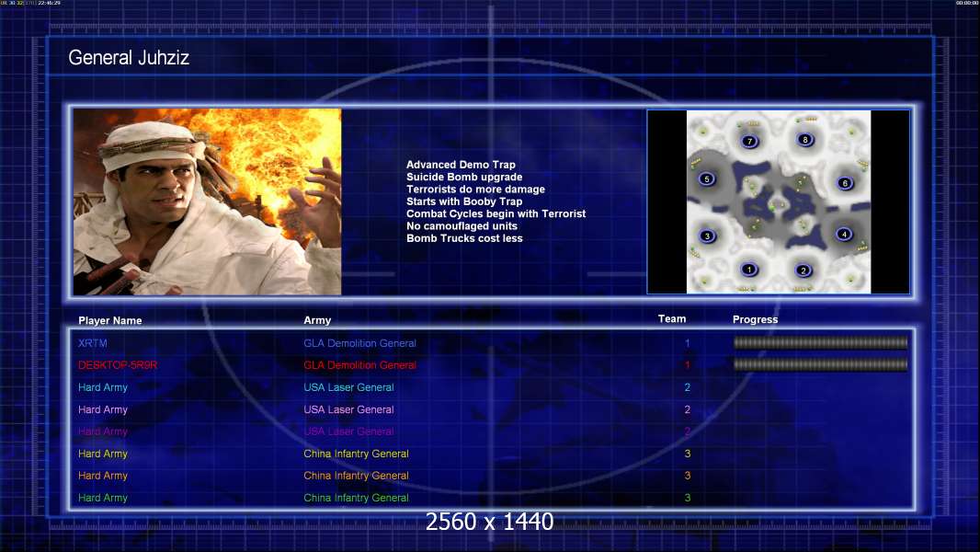
Task: Select start position 3 on the map
Action: tap(707, 236)
